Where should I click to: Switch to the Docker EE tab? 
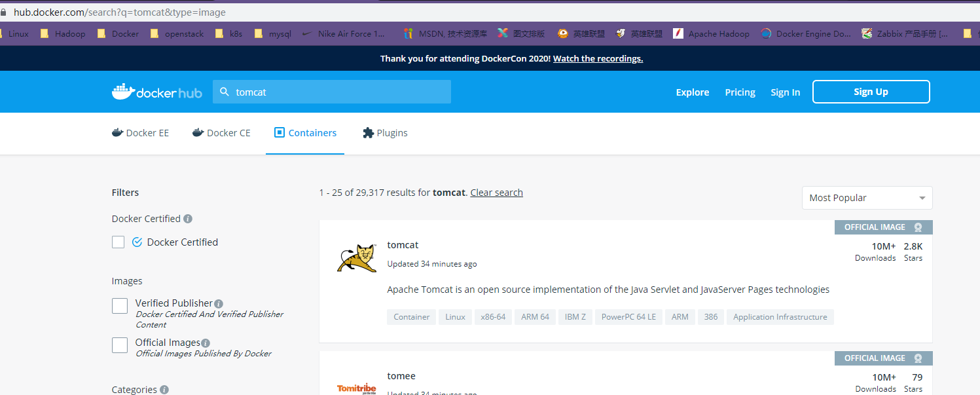(140, 133)
